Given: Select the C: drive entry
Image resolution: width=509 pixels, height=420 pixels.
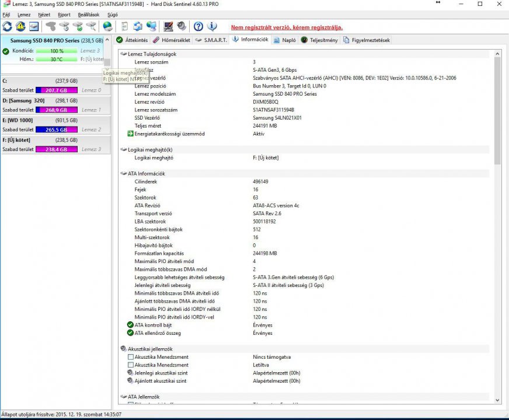Looking at the screenshot, I should (x=55, y=85).
